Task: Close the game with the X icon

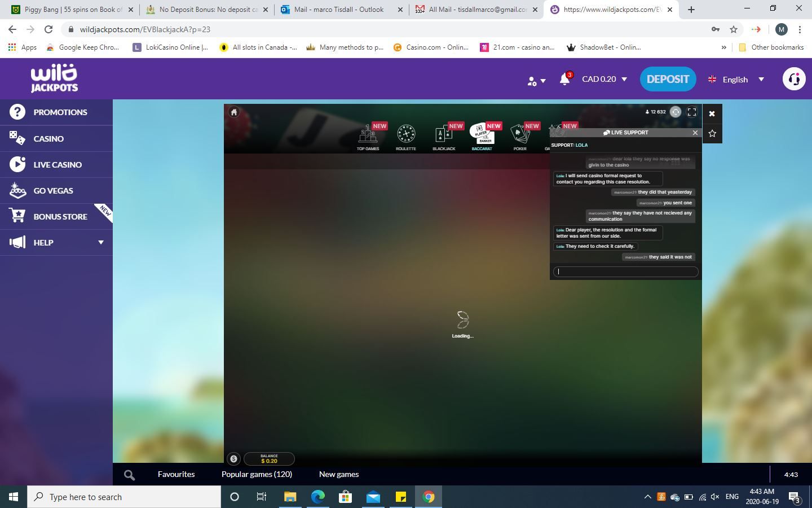Action: 712,113
